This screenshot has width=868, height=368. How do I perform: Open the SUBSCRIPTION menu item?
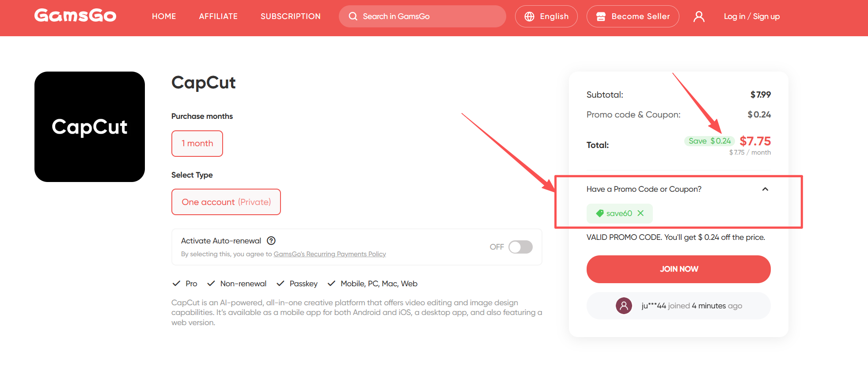click(291, 16)
